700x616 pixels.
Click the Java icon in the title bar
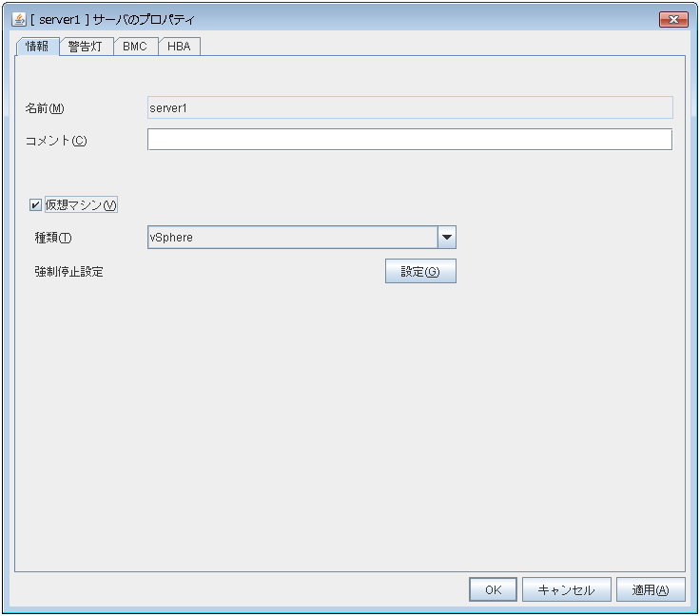(18, 19)
